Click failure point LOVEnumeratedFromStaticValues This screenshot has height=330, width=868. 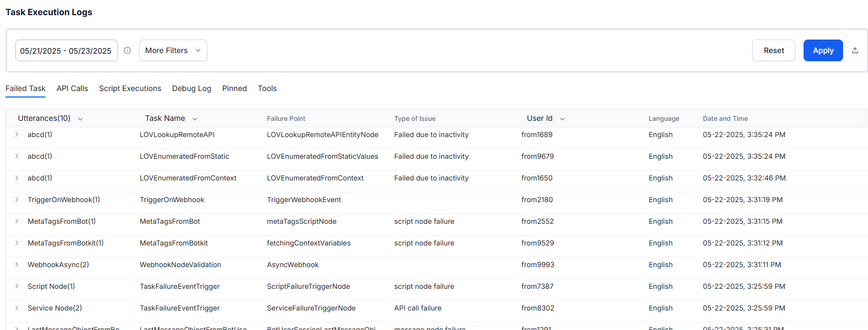tap(323, 156)
